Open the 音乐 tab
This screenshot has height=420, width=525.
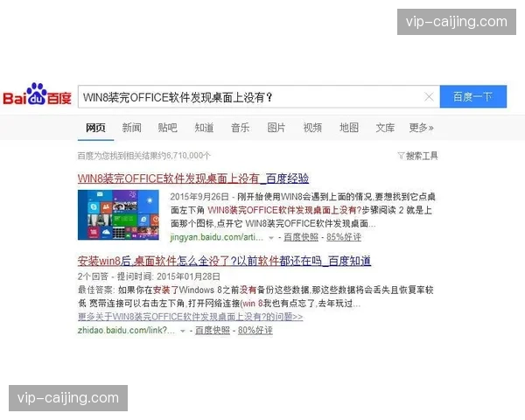[x=240, y=128]
